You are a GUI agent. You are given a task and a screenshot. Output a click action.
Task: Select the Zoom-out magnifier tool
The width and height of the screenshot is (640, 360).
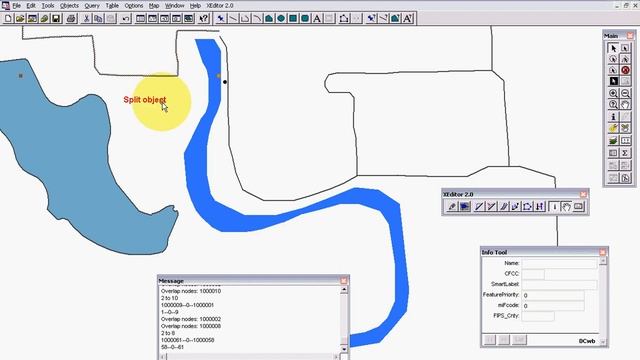pyautogui.click(x=625, y=93)
